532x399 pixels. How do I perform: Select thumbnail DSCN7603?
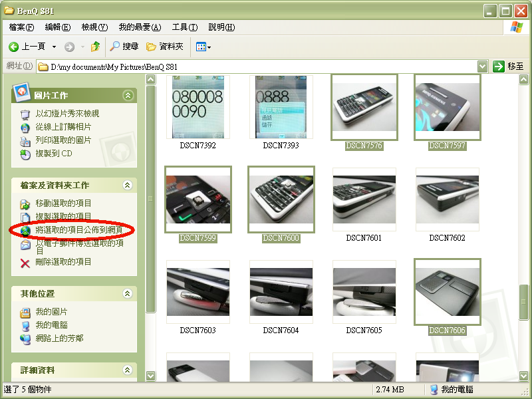pos(198,292)
